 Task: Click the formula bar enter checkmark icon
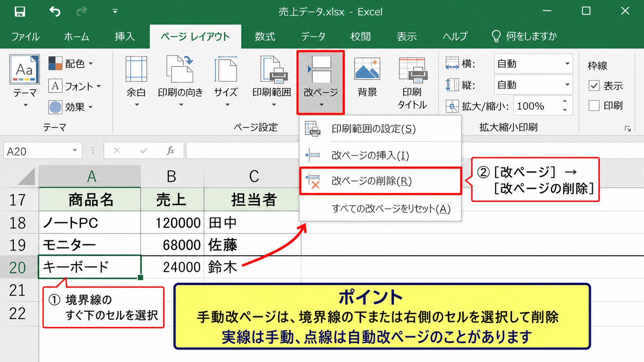144,151
